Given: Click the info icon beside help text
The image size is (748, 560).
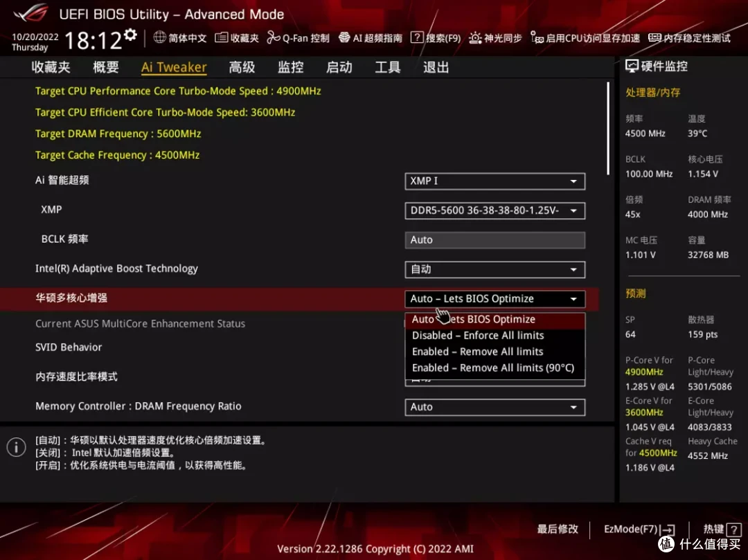Looking at the screenshot, I should click(x=16, y=447).
